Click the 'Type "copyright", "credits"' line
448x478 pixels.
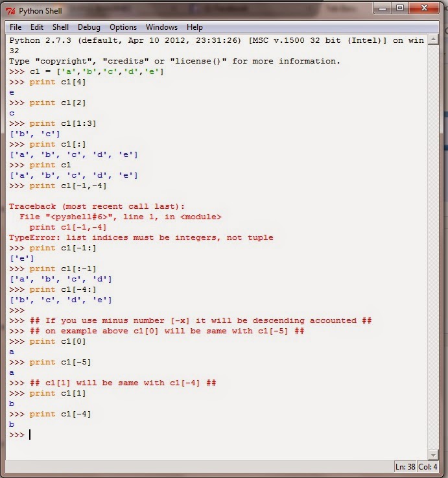click(x=174, y=61)
